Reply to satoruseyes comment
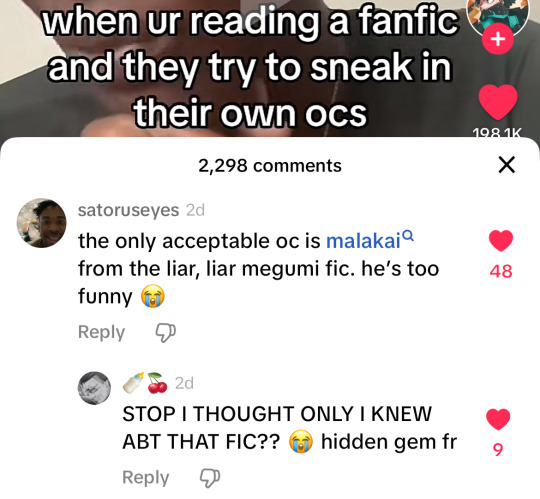This screenshot has width=540, height=499. [101, 333]
